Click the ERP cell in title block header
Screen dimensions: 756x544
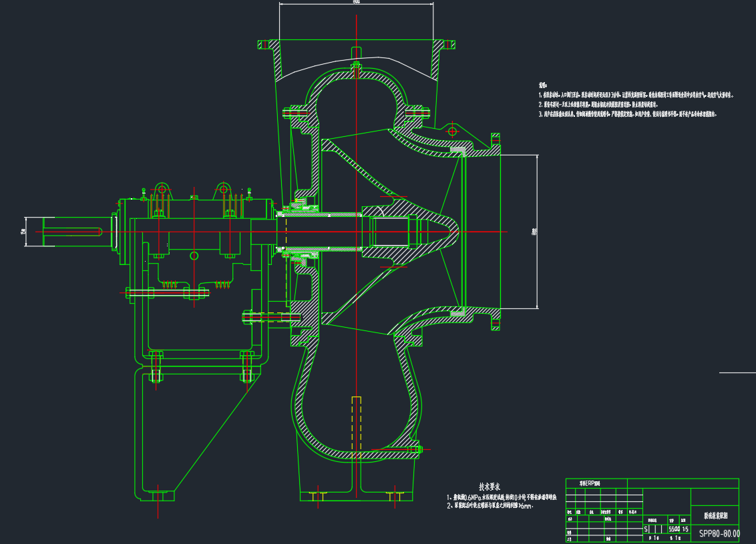[x=590, y=483]
